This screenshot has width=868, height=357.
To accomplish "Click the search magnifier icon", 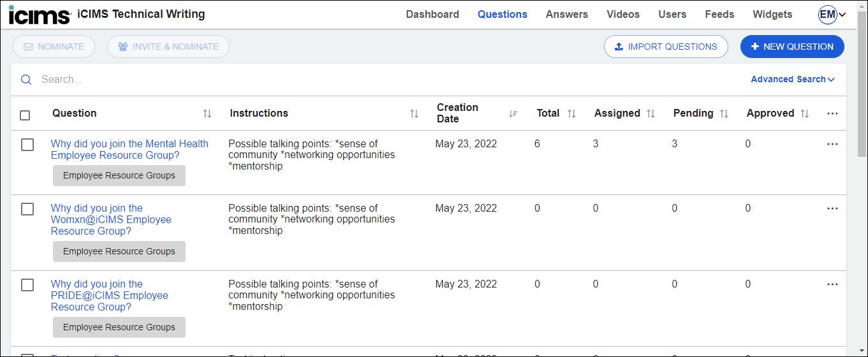I will (26, 80).
